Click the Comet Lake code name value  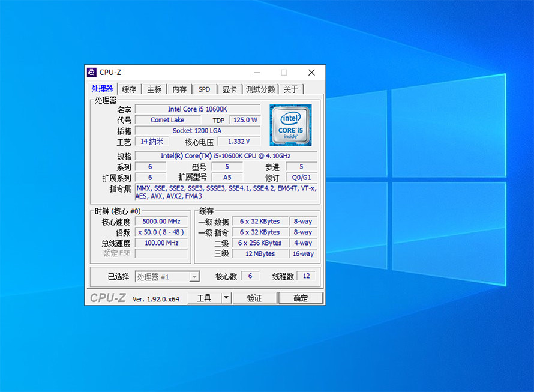[167, 120]
